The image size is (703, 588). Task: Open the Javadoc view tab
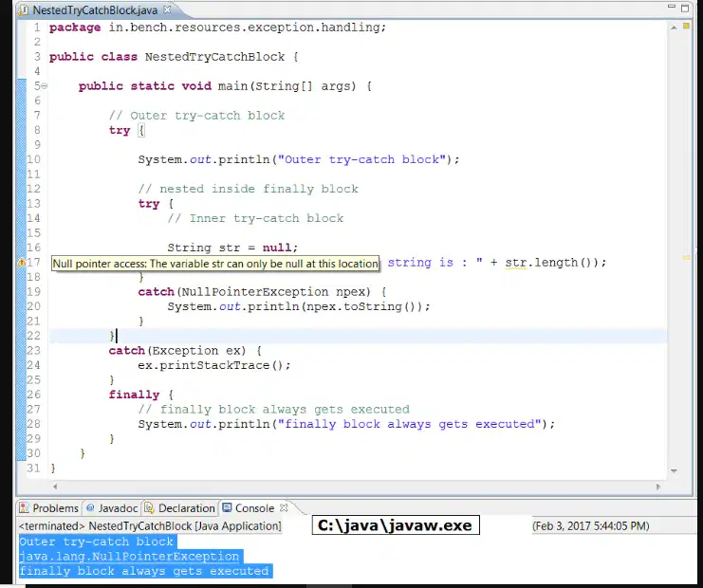click(111, 508)
